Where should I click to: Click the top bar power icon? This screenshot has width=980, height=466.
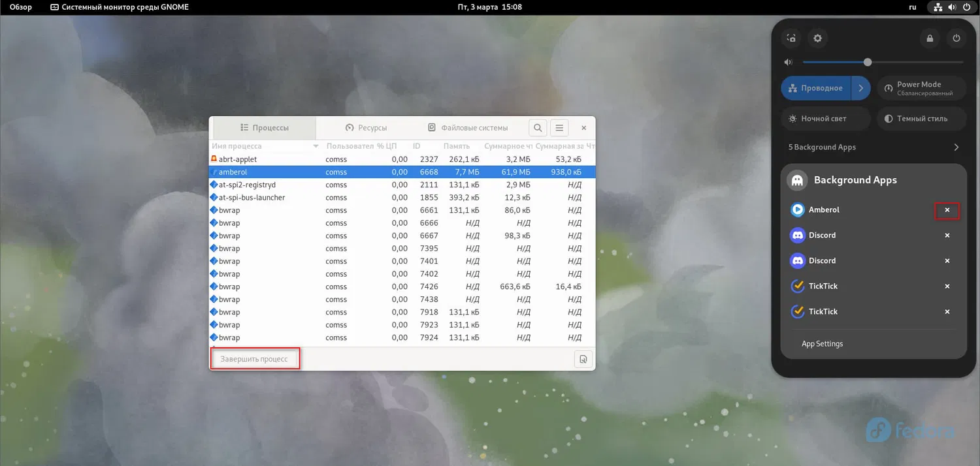(x=966, y=7)
